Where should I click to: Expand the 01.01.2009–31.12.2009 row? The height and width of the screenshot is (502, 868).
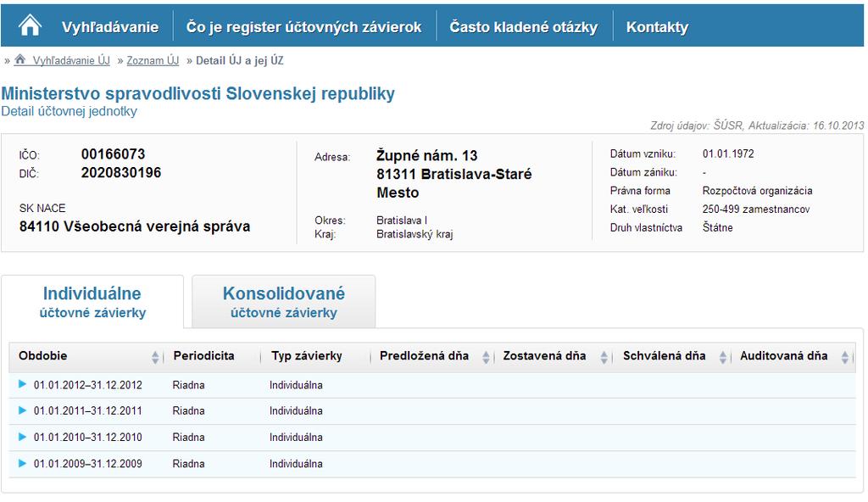click(22, 463)
